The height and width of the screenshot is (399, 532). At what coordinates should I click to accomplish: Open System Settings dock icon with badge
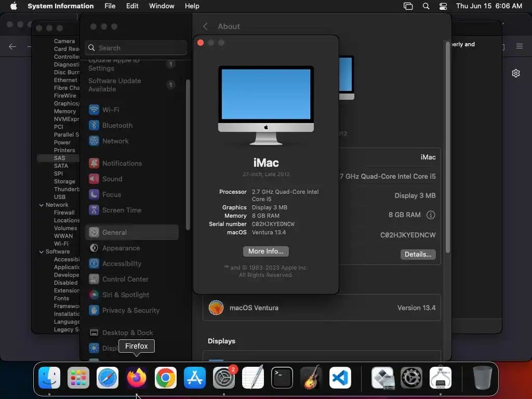pos(224,378)
